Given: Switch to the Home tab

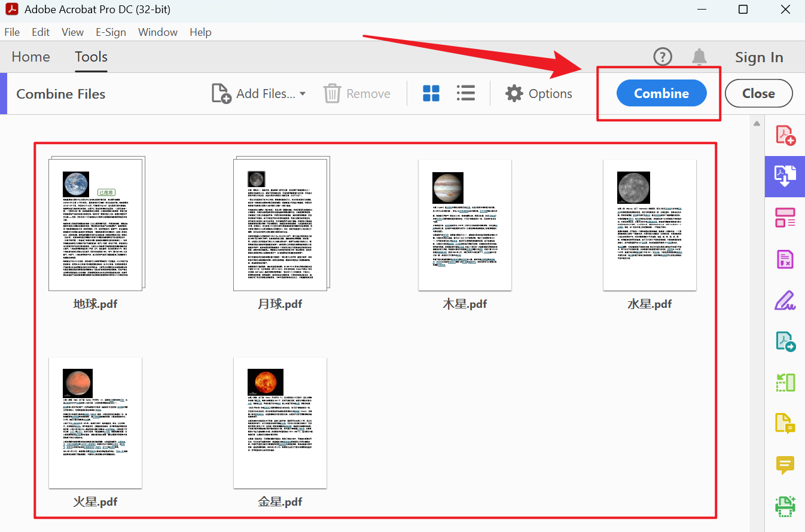Looking at the screenshot, I should pos(31,57).
